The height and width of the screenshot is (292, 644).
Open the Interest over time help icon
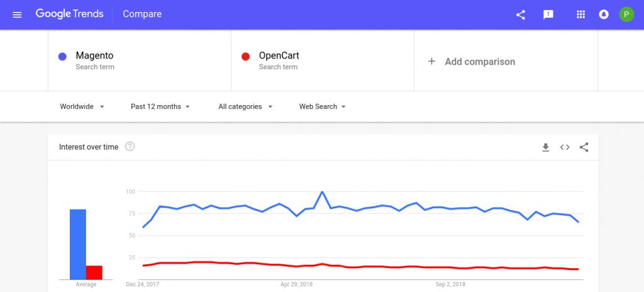point(130,147)
